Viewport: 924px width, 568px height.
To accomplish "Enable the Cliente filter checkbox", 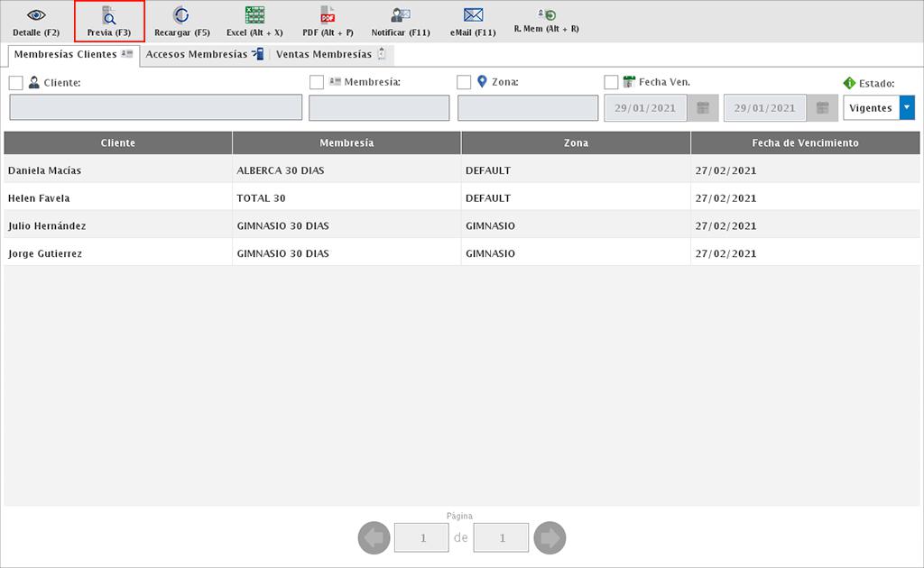I will 16,83.
